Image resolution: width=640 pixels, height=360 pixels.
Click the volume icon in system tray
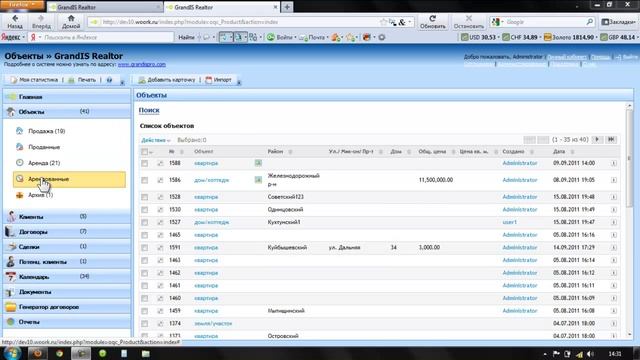pos(591,354)
